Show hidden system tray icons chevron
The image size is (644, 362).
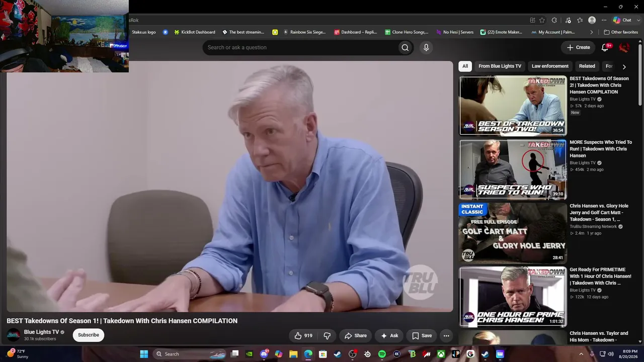point(581,354)
